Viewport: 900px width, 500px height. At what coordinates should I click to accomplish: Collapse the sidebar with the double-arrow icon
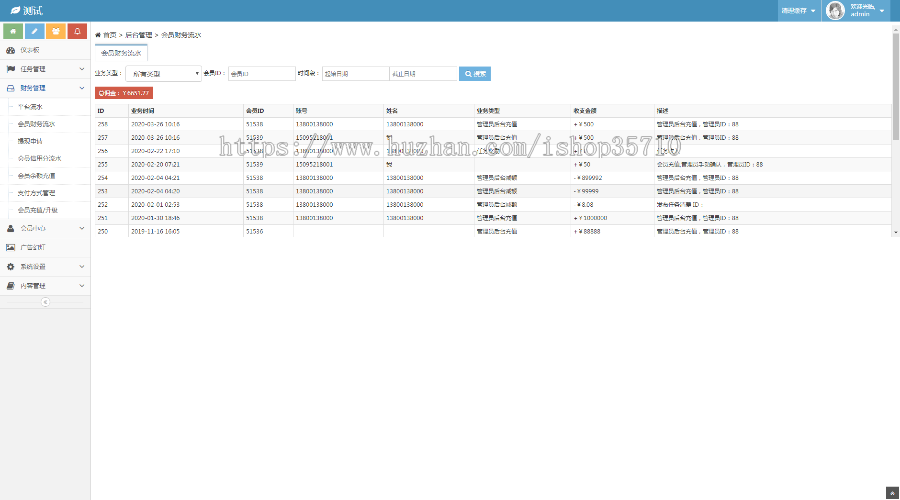[44, 301]
